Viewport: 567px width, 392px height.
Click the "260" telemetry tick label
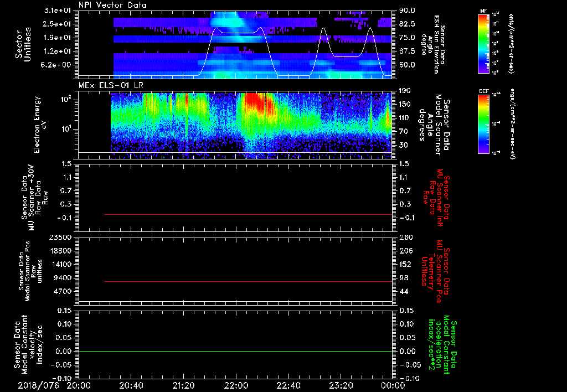[x=405, y=237]
